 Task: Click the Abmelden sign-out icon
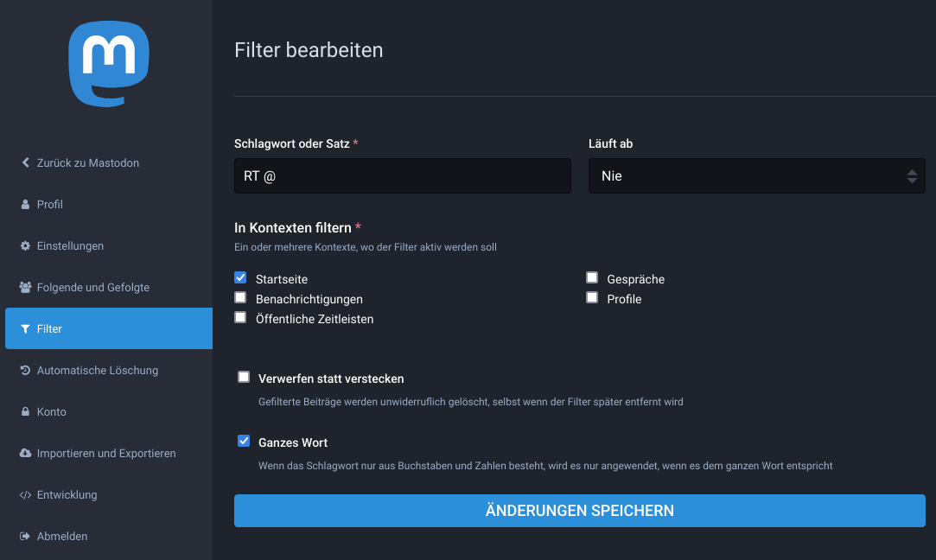26,537
